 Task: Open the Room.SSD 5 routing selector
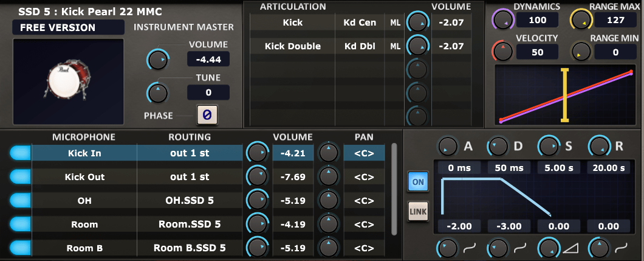(190, 224)
